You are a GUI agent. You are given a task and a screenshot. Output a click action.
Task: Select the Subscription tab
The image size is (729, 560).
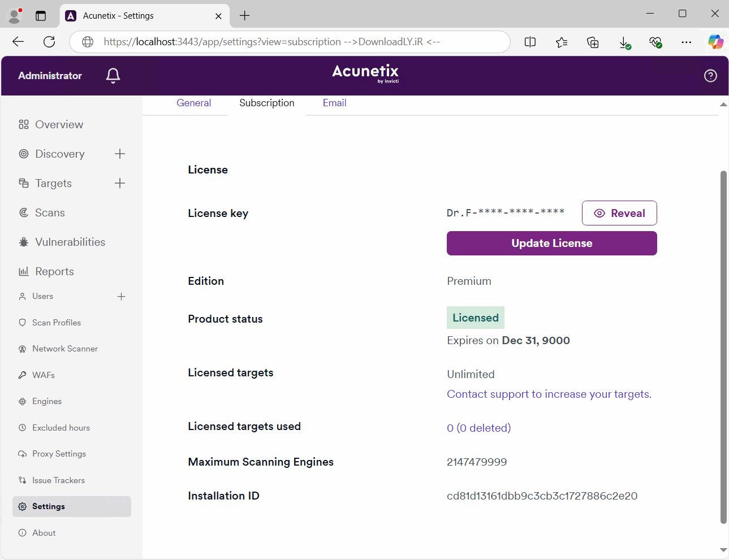point(267,103)
